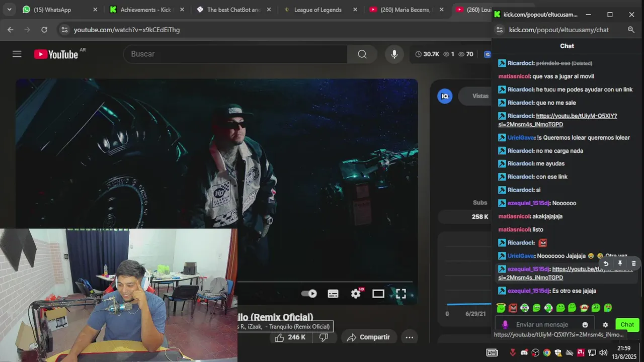The height and width of the screenshot is (362, 644).
Task: Open site info icon beside youtube.com address
Action: pyautogui.click(x=64, y=30)
